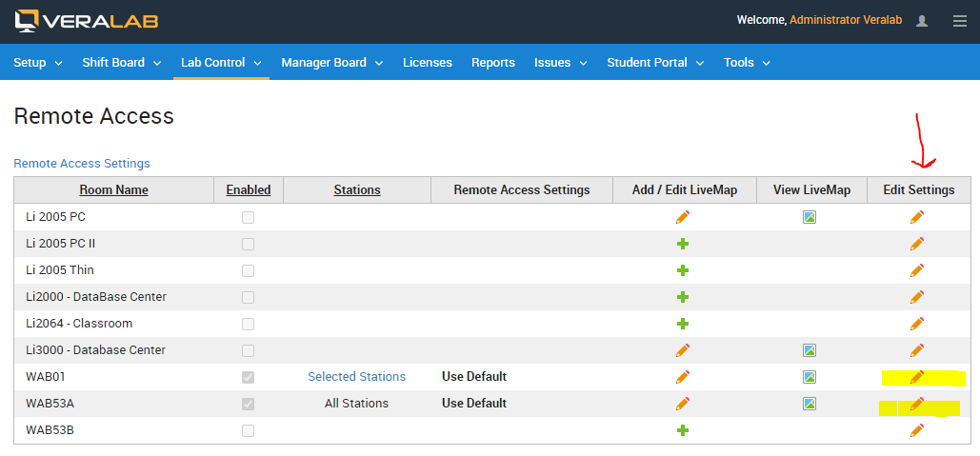This screenshot has width=980, height=456.
Task: Add LiveMap plus for Li 2005 PC II
Action: click(x=683, y=244)
